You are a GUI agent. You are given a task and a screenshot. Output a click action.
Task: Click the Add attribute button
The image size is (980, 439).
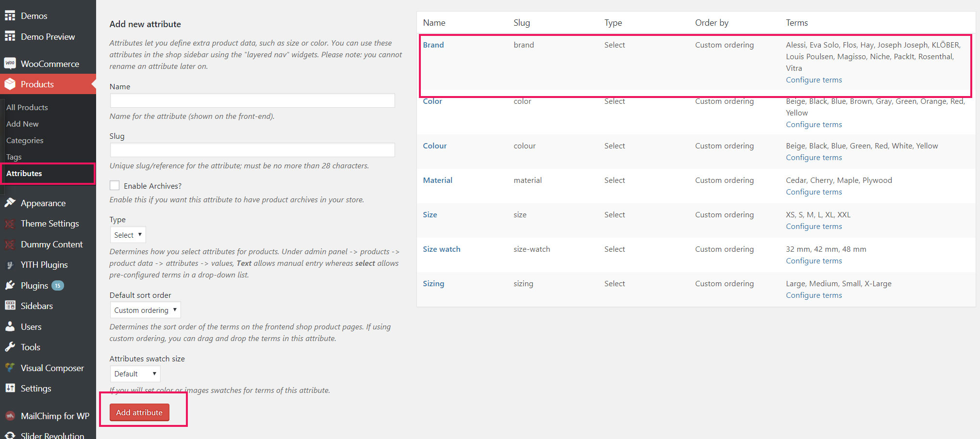coord(139,412)
